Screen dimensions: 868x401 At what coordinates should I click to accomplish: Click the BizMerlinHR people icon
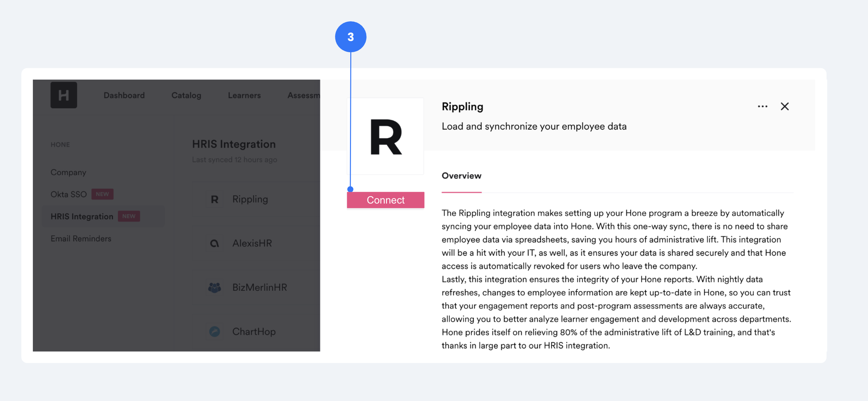coord(215,287)
